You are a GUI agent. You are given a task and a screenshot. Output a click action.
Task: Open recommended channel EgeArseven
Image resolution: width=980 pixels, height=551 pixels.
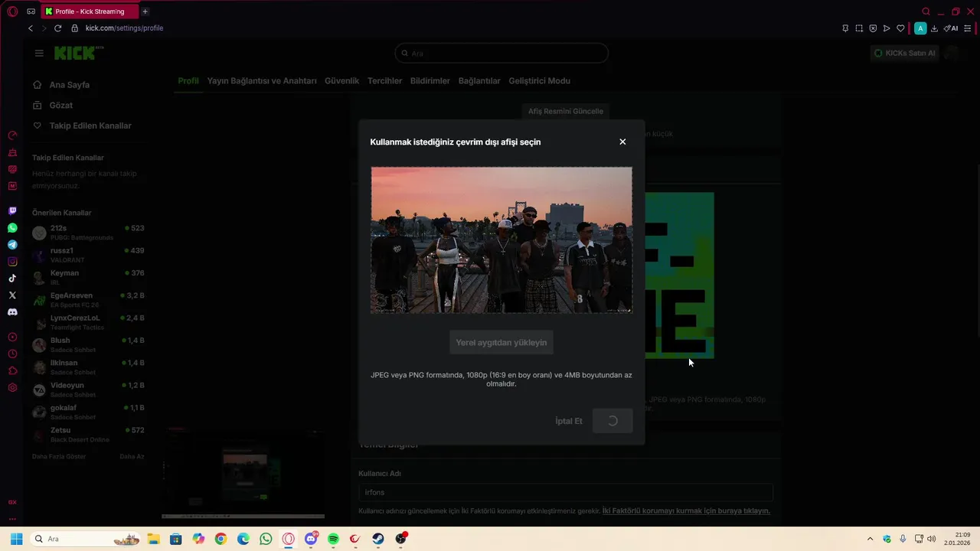click(88, 300)
